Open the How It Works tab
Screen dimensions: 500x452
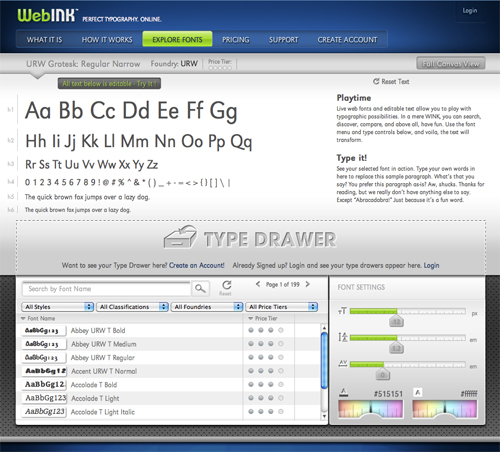107,40
